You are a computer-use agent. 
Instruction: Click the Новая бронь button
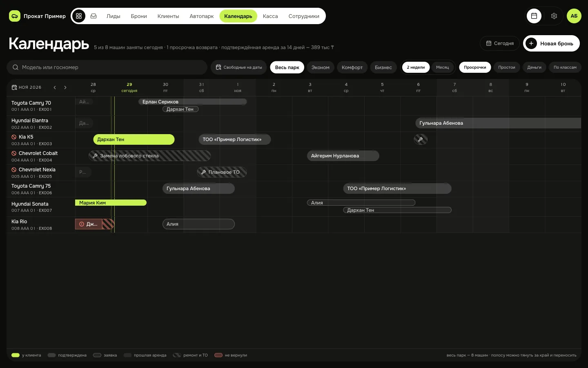551,43
